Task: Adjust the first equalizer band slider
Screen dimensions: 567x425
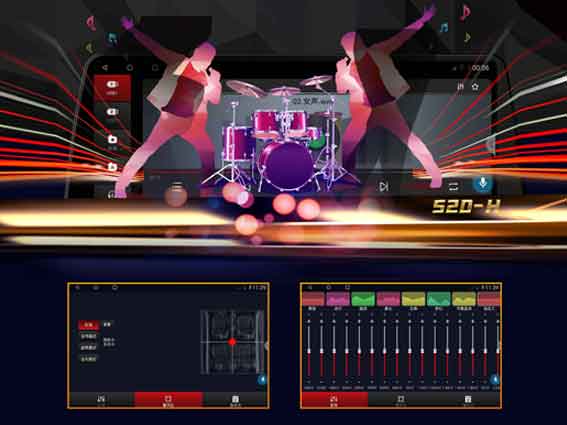Action: coord(309,351)
